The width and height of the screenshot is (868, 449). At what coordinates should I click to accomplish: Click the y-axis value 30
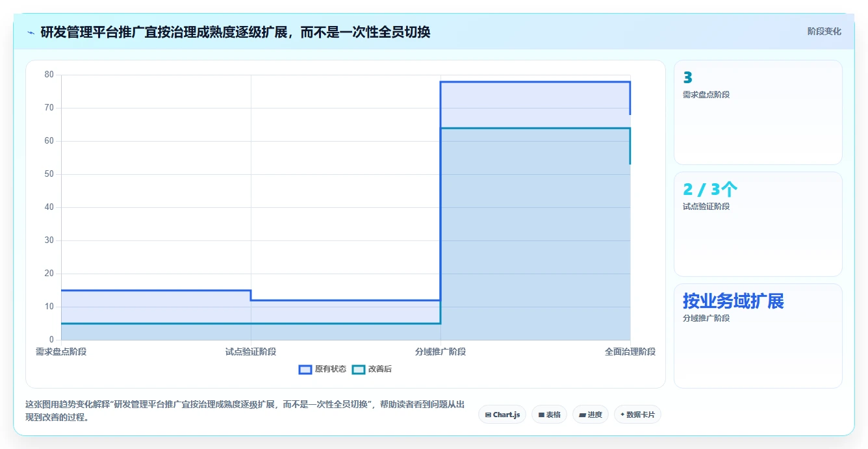(49, 240)
